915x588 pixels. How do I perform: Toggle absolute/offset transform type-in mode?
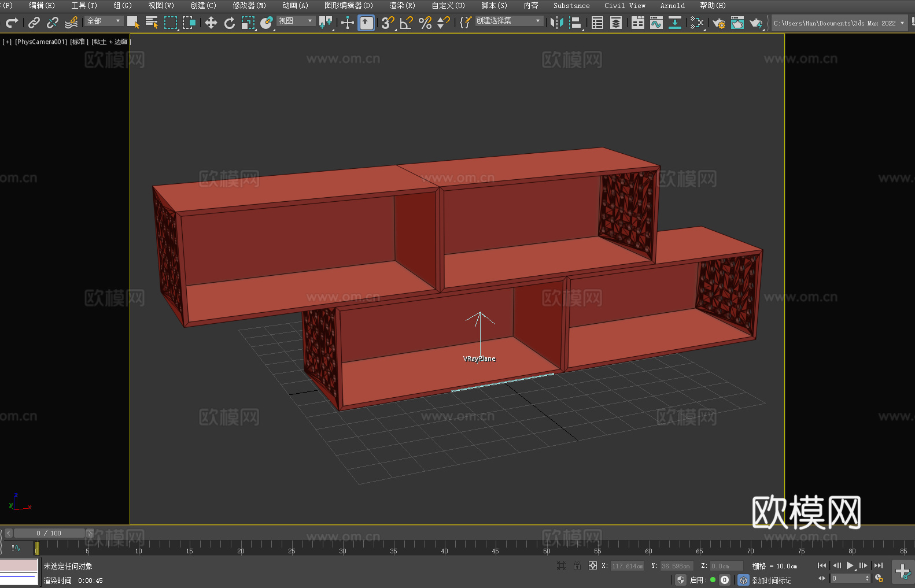tap(593, 565)
